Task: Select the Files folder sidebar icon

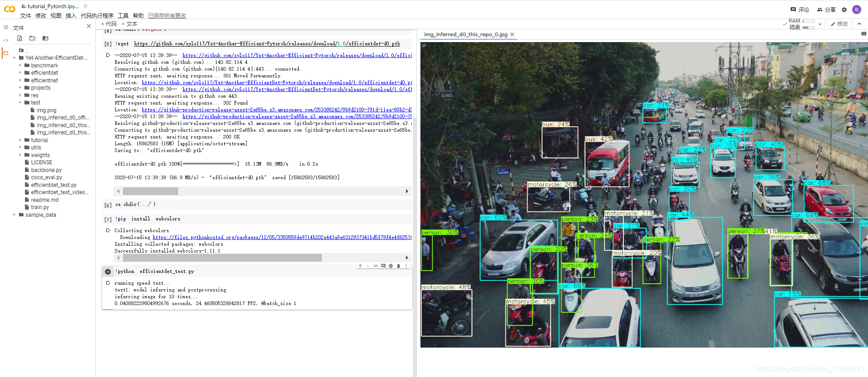Action: tap(6, 53)
